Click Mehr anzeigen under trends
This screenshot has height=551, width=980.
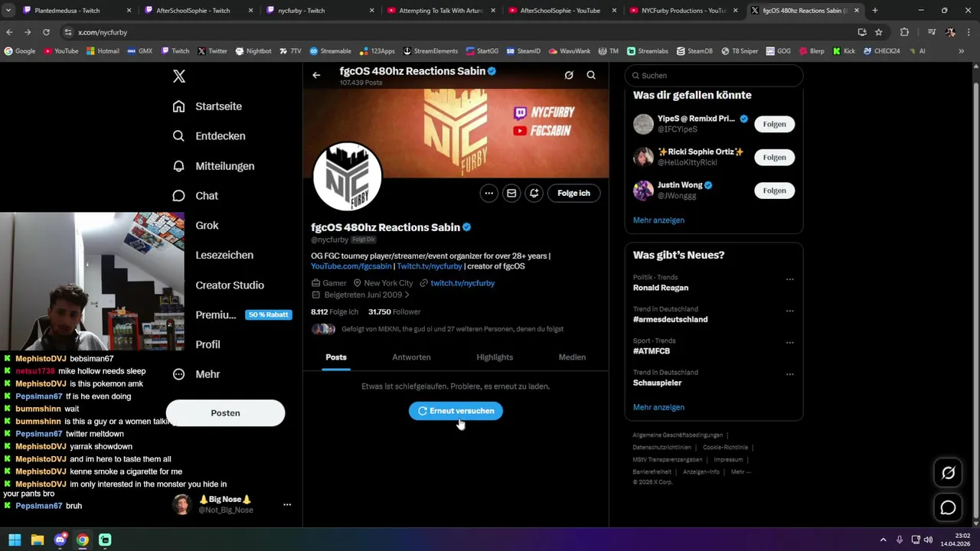658,407
